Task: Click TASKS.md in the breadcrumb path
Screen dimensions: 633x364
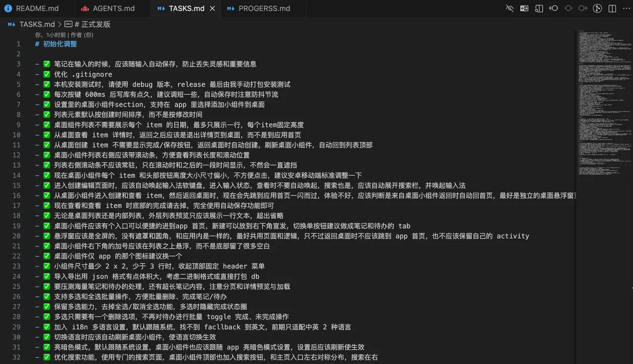Action: pos(37,24)
